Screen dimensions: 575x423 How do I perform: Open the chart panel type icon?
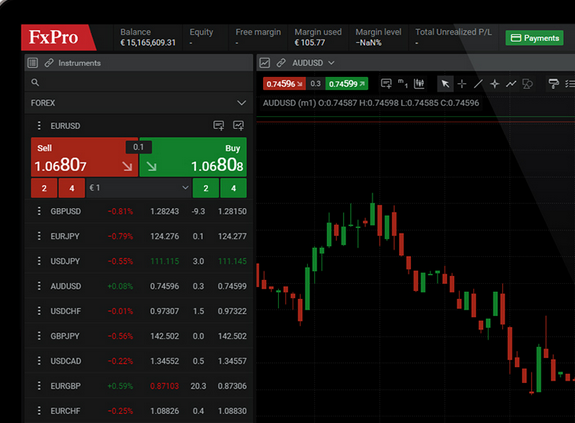point(265,63)
